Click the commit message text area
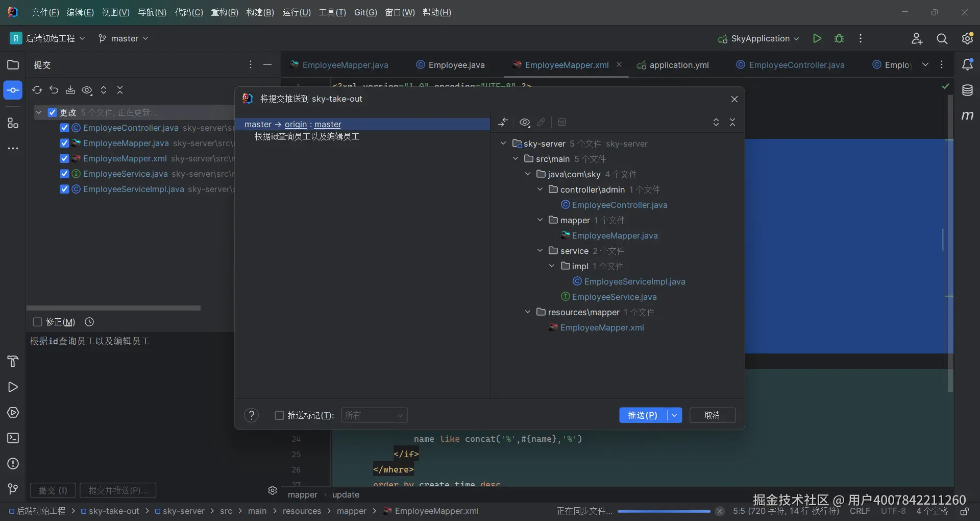Screen dimensions: 980x521 pos(130,406)
